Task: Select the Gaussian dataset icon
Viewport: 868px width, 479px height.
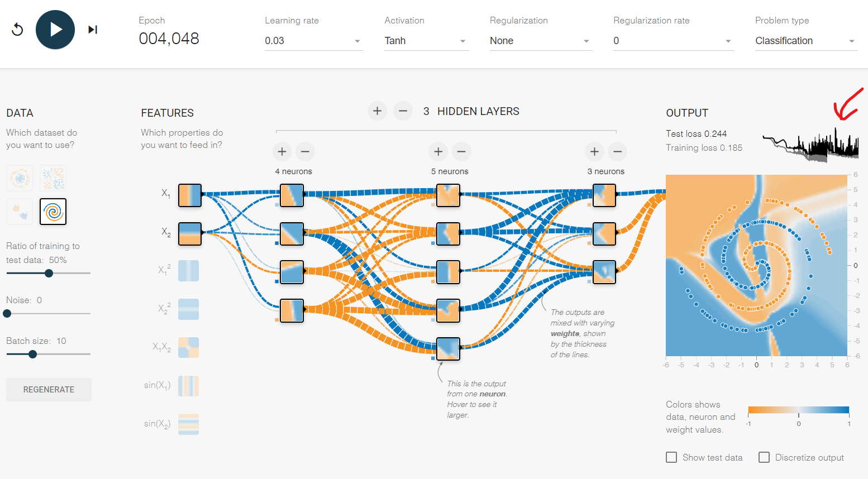Action: click(x=20, y=212)
